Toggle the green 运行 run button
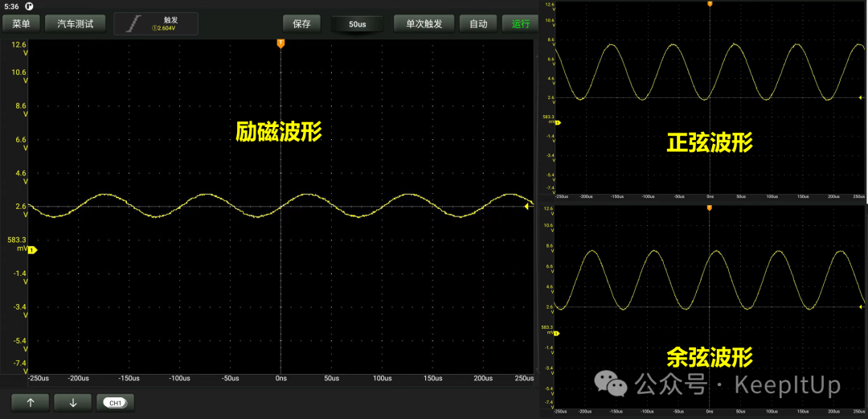Image resolution: width=868 pixels, height=419 pixels. tap(520, 24)
